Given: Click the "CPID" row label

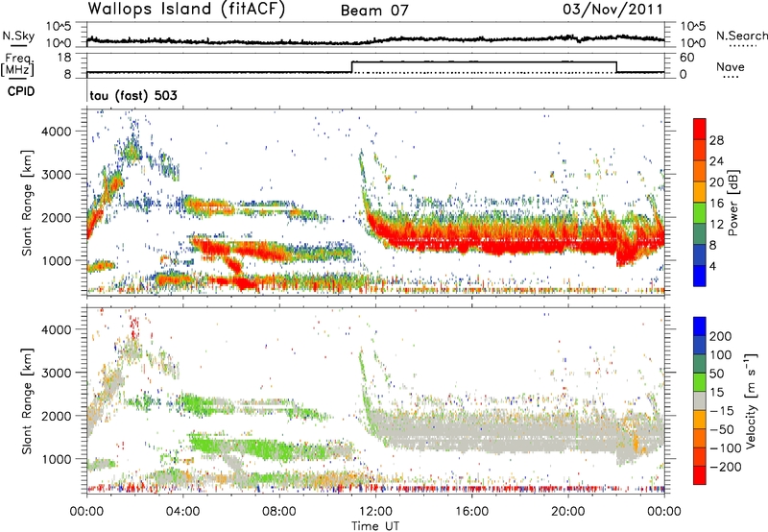Looking at the screenshot, I should 21,91.
